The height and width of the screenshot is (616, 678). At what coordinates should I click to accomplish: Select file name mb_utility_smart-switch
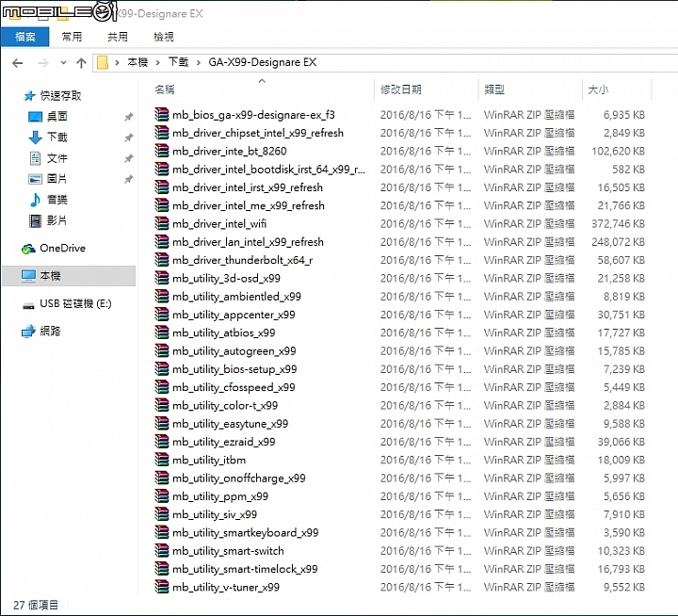tap(228, 551)
